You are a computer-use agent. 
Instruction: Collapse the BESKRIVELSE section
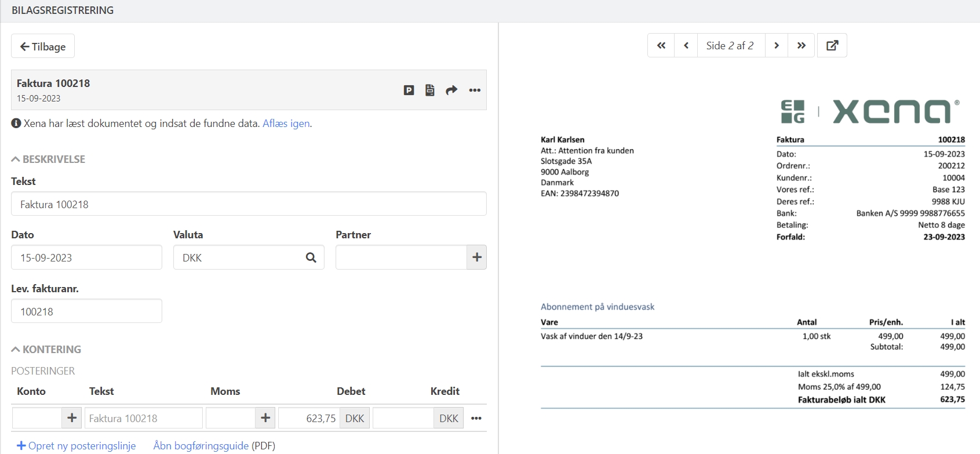point(48,159)
